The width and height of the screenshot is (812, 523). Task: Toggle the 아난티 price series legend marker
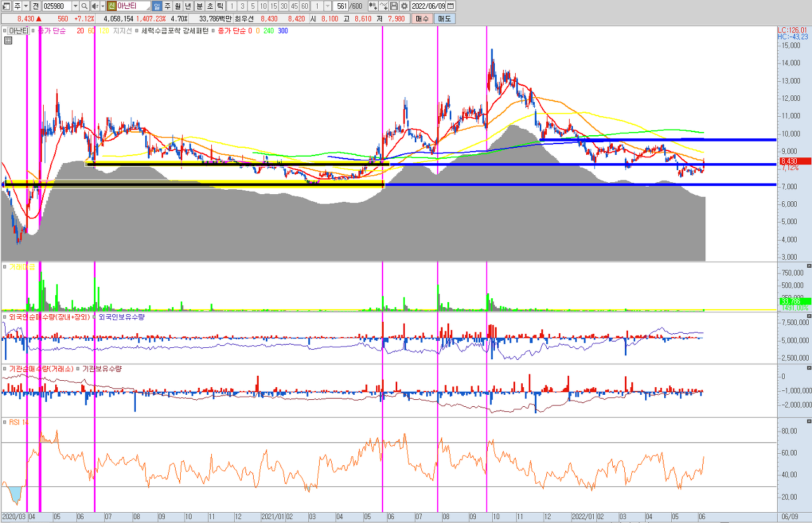[x=5, y=30]
